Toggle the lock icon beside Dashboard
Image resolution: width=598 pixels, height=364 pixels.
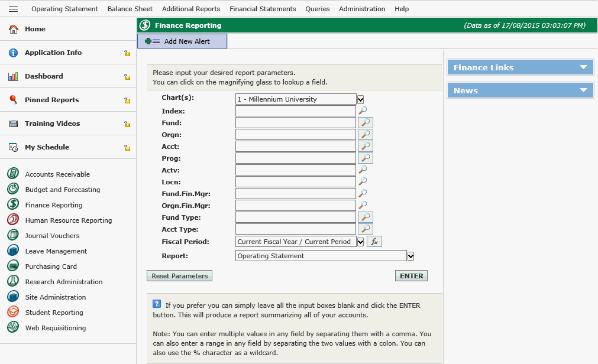pyautogui.click(x=127, y=77)
